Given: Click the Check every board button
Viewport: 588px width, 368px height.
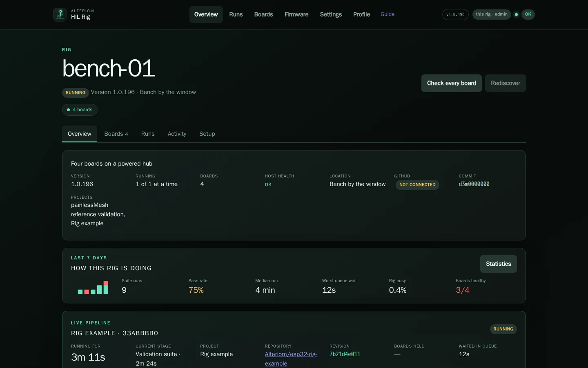Looking at the screenshot, I should pos(452,83).
